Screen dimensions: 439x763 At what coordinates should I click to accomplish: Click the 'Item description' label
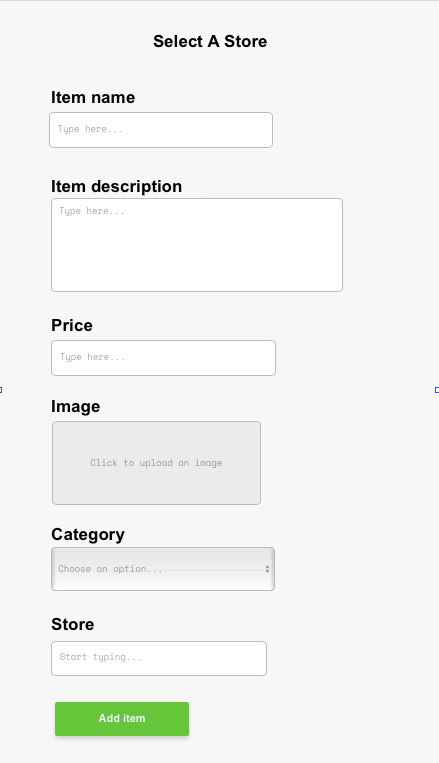[x=116, y=186]
